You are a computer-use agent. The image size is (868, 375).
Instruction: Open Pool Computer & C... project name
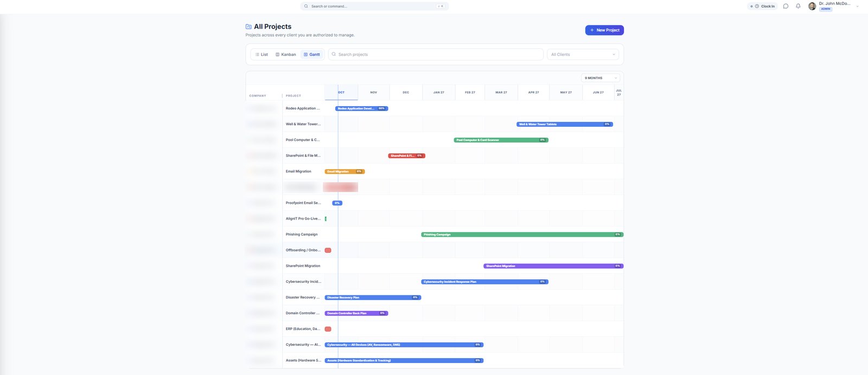[x=303, y=140]
